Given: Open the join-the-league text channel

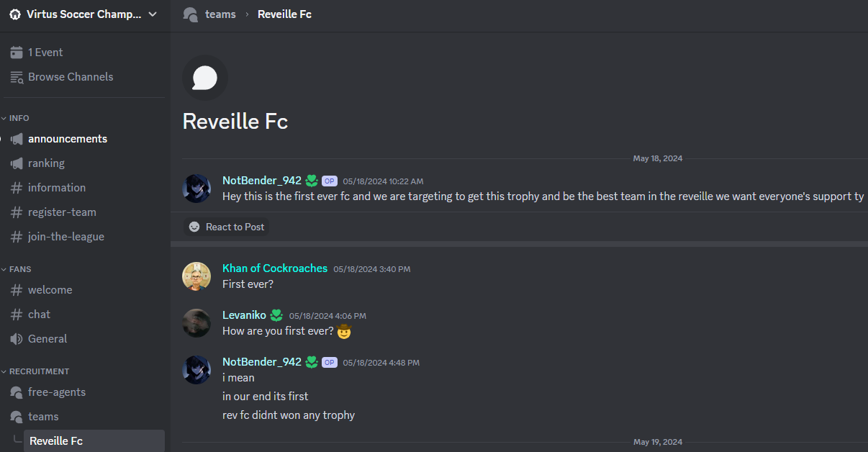Looking at the screenshot, I should [x=66, y=237].
